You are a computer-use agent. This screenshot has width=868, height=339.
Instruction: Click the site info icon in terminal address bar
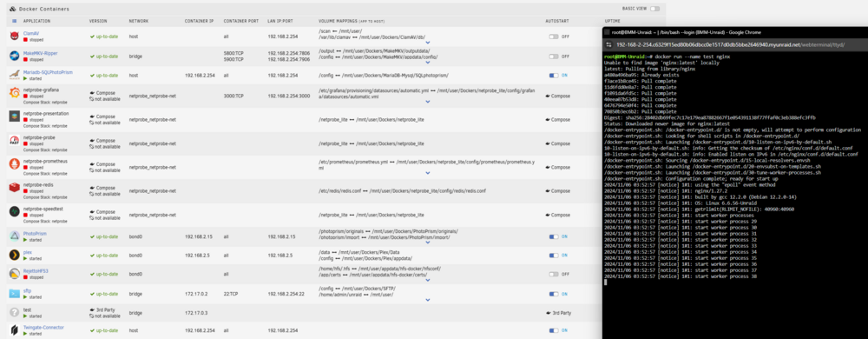(609, 45)
